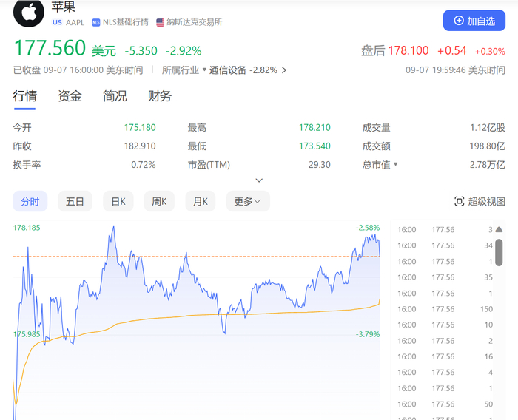This screenshot has height=420, width=518.
Task: Expand more quote details chevron
Action: coord(259,180)
